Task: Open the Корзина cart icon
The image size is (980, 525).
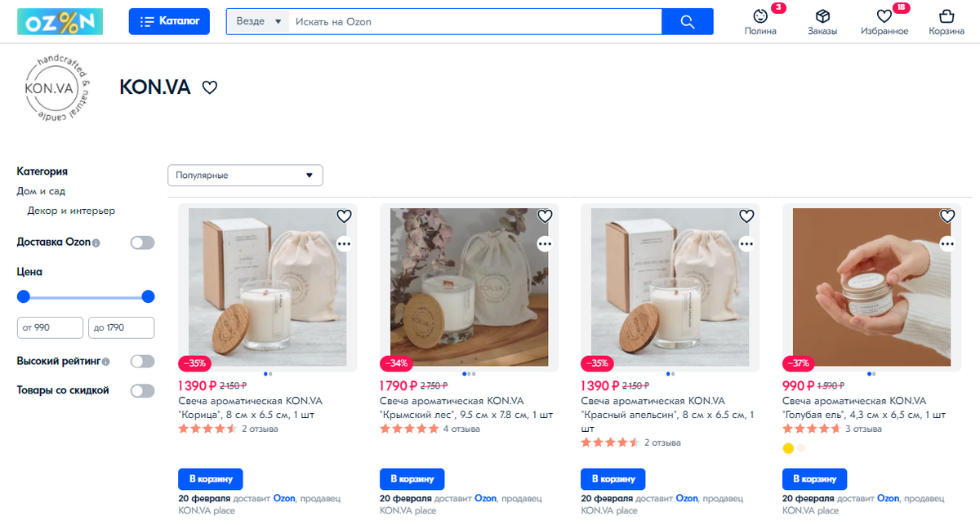Action: click(947, 16)
